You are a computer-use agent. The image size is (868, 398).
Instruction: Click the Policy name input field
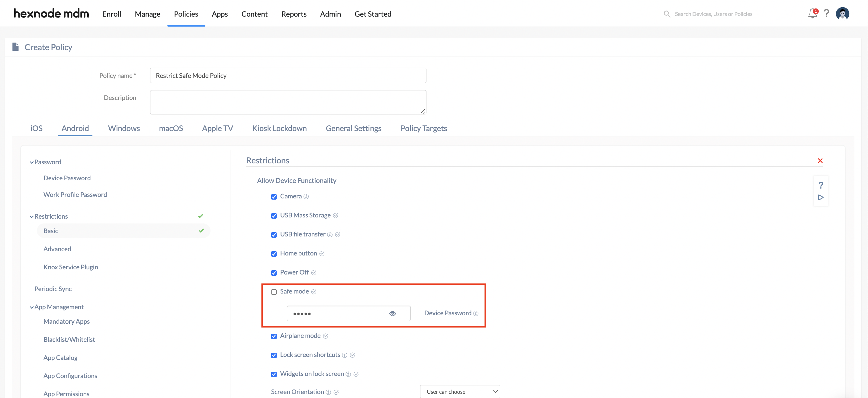[288, 75]
